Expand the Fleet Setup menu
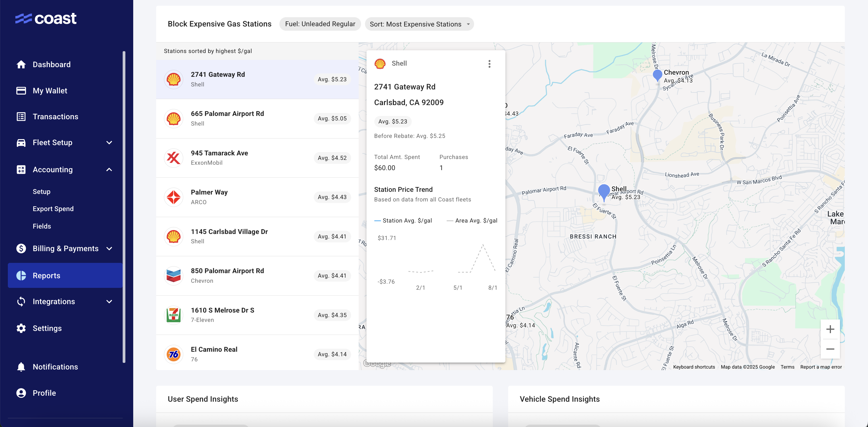 click(109, 142)
